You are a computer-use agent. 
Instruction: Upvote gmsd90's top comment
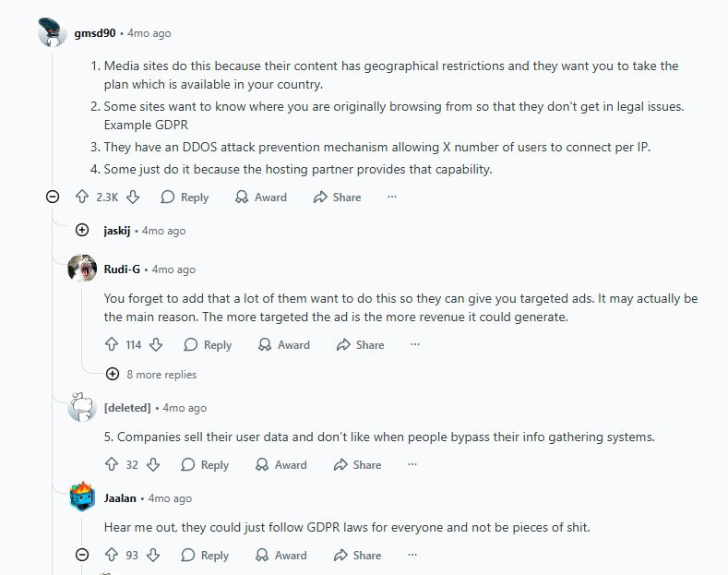(82, 197)
